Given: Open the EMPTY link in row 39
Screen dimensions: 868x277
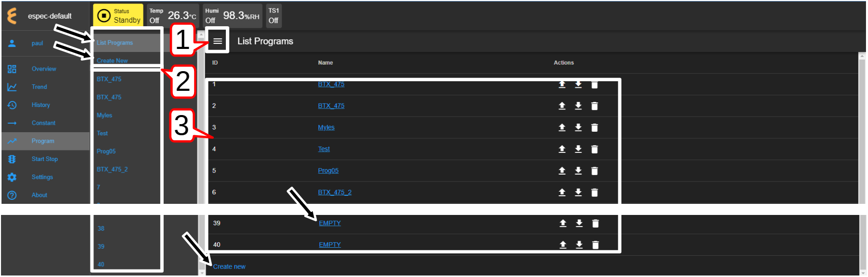Looking at the screenshot, I should tap(330, 223).
